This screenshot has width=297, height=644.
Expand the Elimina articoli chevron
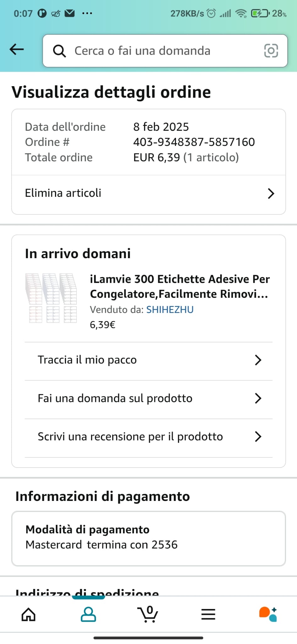[271, 193]
